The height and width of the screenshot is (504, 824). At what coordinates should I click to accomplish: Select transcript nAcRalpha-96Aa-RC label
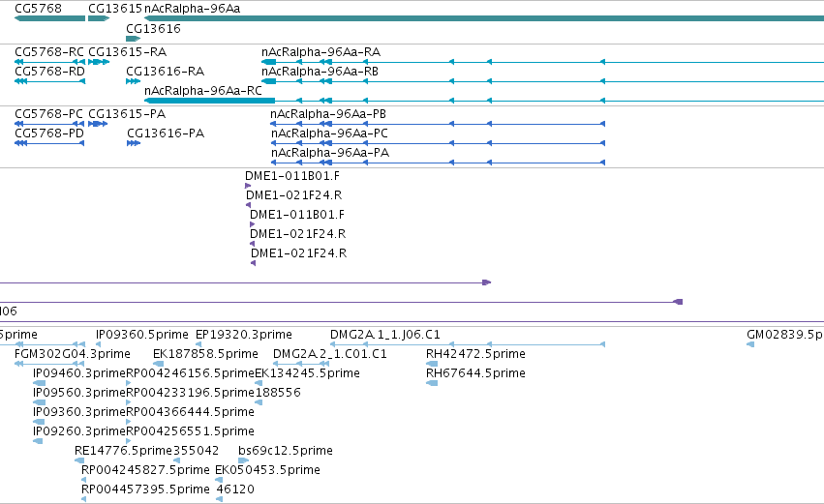click(203, 91)
